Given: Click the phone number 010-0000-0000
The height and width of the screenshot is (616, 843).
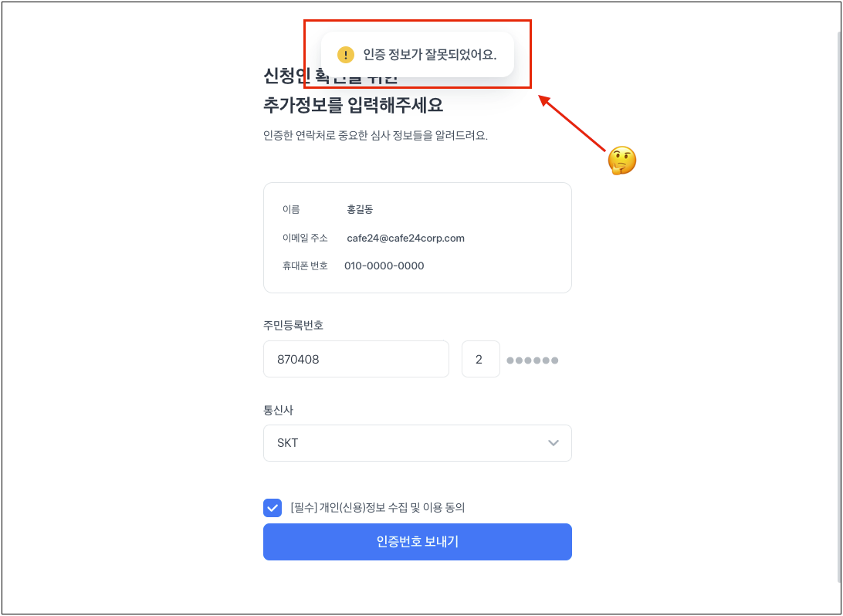Looking at the screenshot, I should coord(384,266).
